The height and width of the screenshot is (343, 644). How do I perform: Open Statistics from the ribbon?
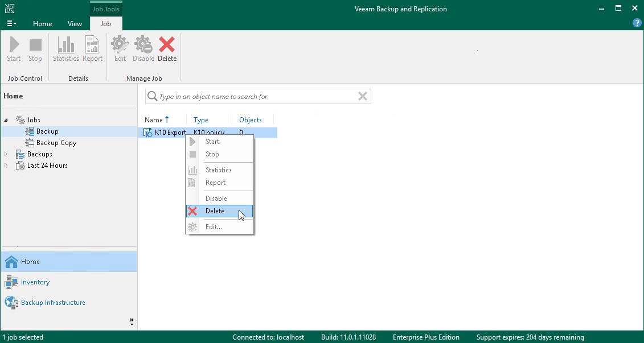[65, 49]
